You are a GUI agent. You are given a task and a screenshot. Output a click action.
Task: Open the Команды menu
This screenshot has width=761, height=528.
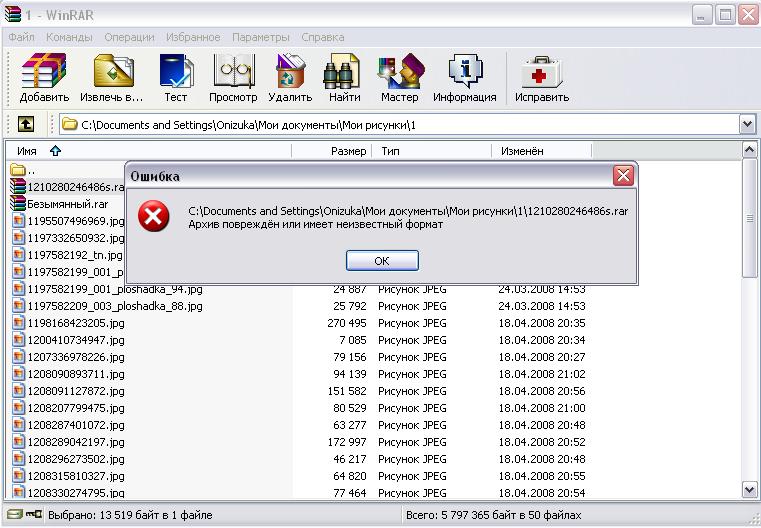point(69,37)
